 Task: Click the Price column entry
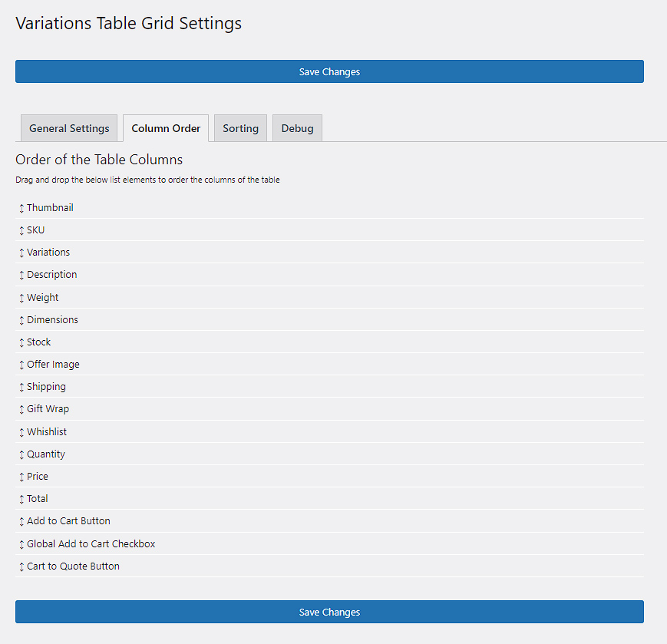point(37,476)
